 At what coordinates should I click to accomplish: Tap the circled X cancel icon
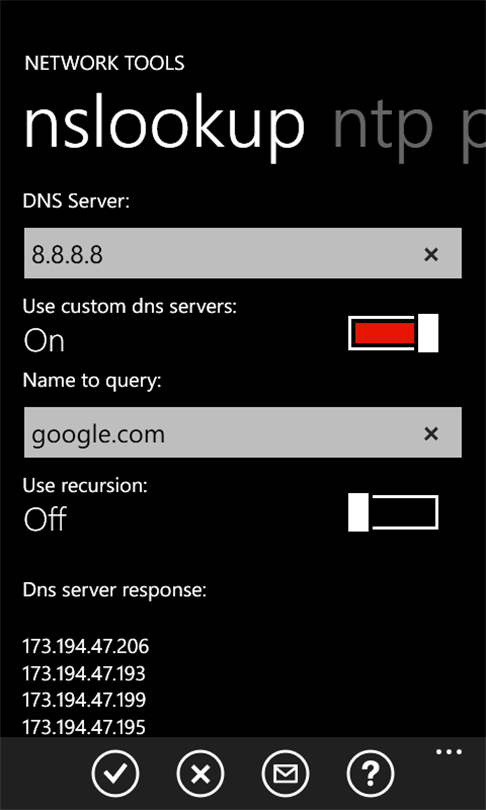click(200, 773)
